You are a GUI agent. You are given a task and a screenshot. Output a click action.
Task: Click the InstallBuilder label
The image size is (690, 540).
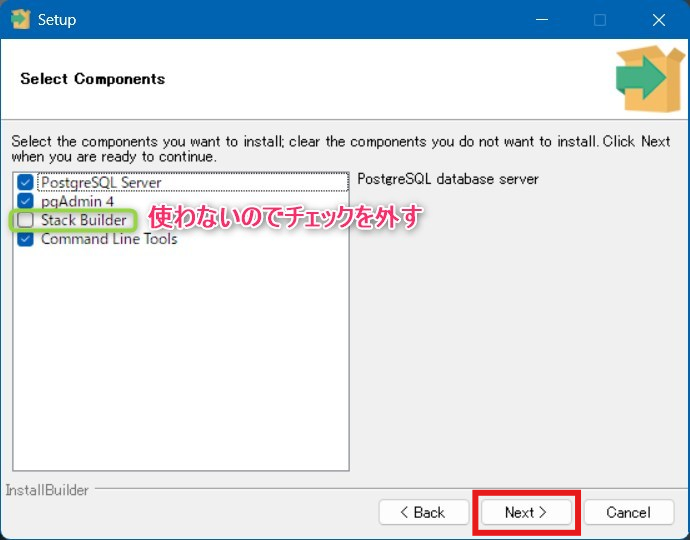tap(47, 490)
